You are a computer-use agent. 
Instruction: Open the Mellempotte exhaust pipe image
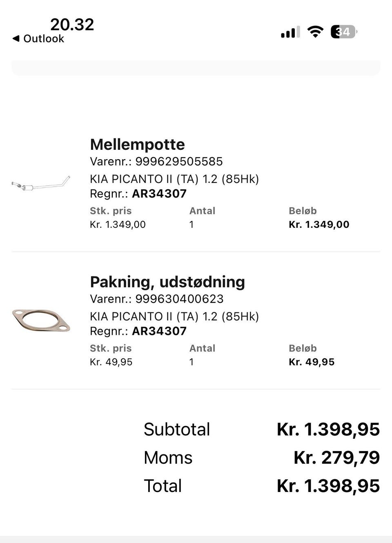coord(41,185)
